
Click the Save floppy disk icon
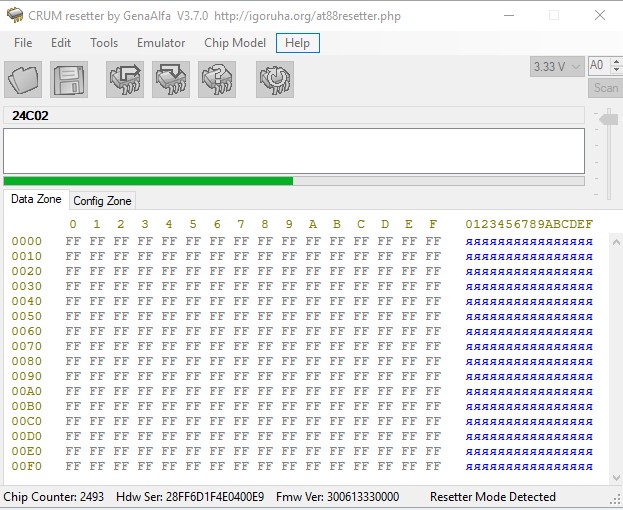click(69, 79)
